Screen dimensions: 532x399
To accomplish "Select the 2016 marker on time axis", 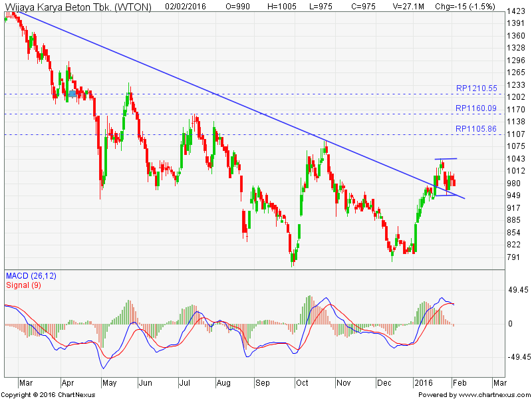I will click(x=423, y=383).
